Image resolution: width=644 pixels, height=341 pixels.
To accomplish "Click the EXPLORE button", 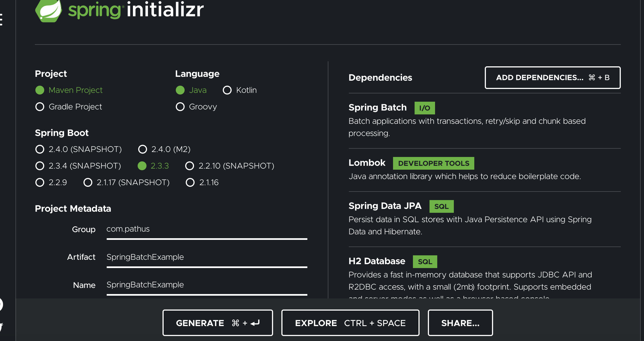I will tap(350, 323).
